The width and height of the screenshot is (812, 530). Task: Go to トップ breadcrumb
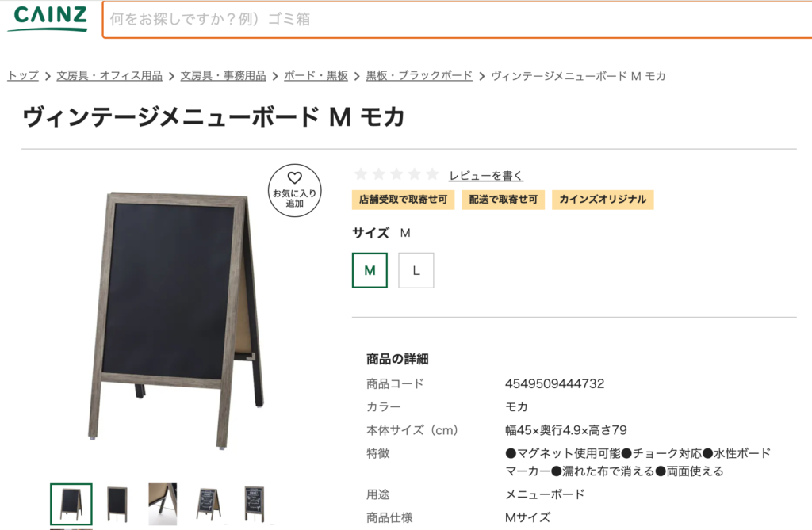23,75
